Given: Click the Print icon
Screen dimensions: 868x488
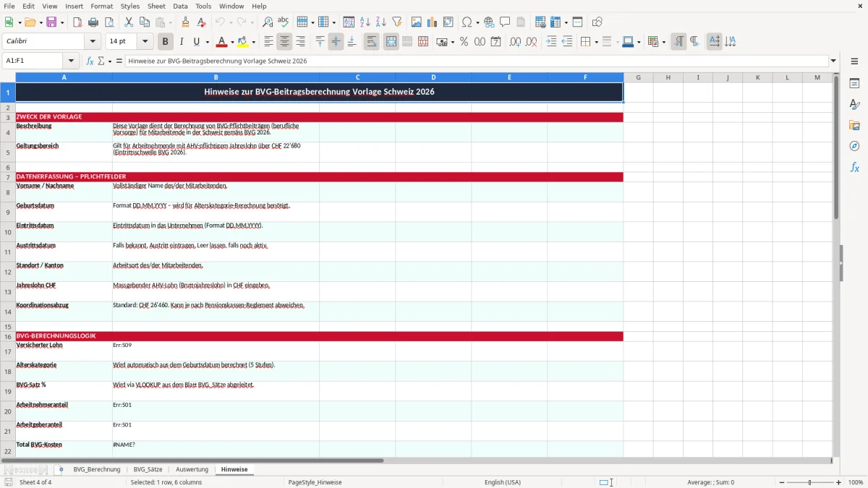Looking at the screenshot, I should 93,22.
